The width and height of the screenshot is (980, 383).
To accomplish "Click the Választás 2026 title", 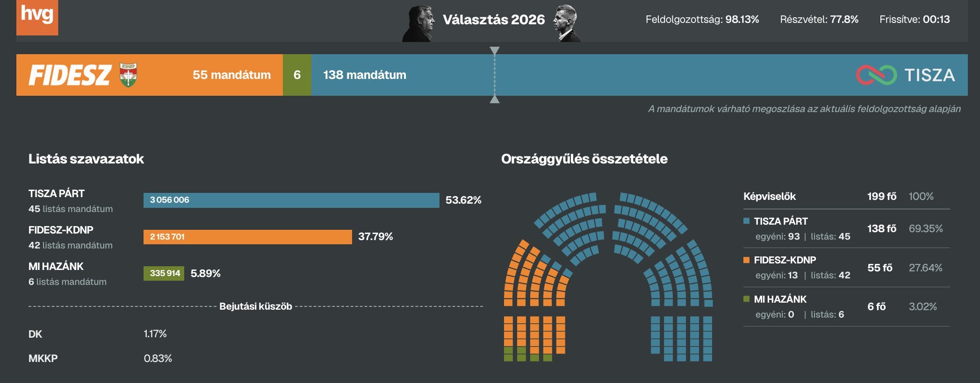I will point(494,20).
